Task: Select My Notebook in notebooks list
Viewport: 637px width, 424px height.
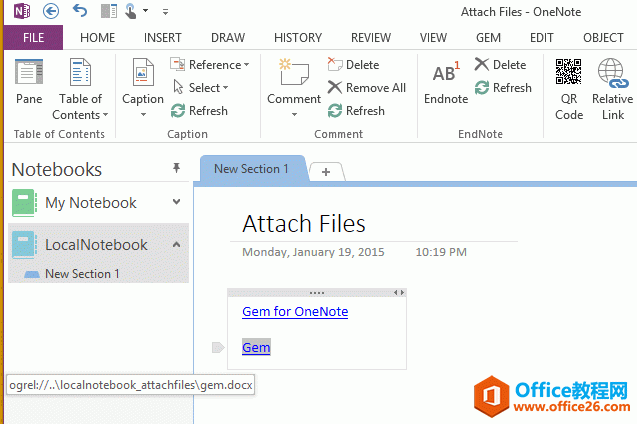Action: coord(91,202)
